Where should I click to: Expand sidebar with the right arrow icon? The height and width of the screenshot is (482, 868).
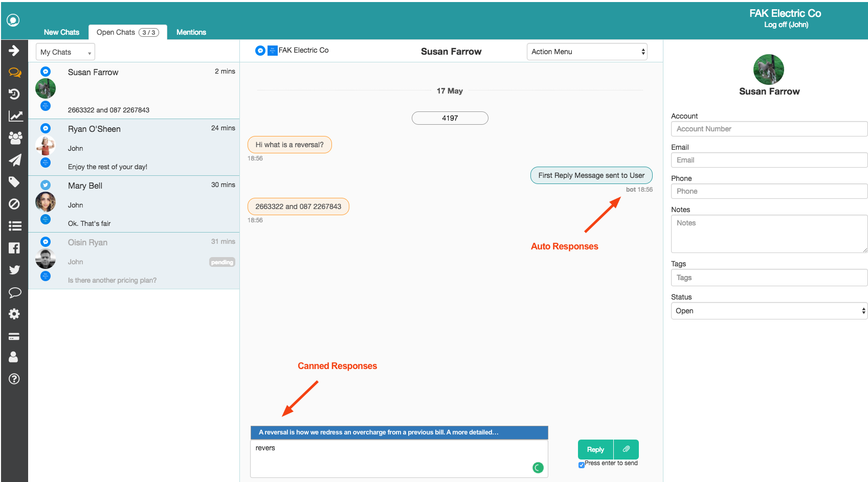[x=14, y=51]
